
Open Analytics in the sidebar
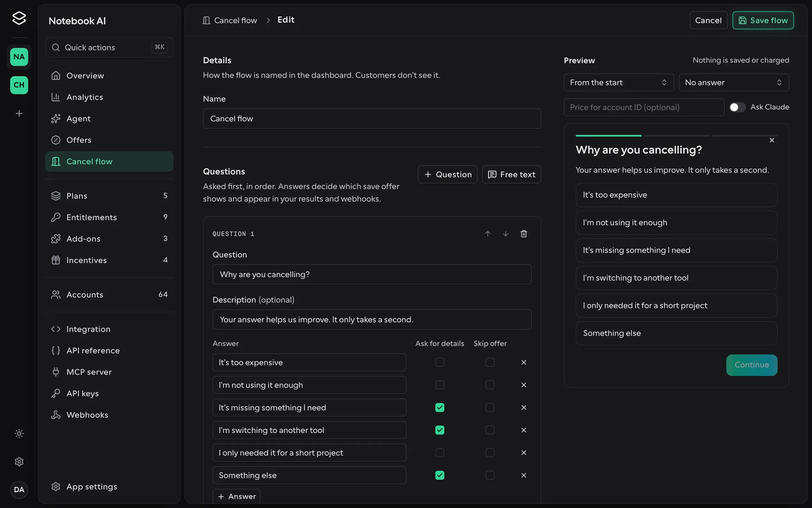pyautogui.click(x=109, y=97)
